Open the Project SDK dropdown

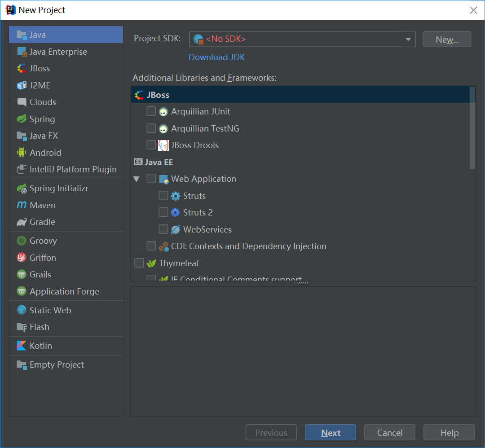pos(302,39)
